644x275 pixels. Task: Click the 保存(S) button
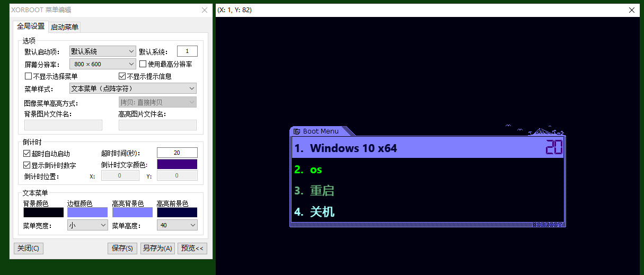click(122, 249)
